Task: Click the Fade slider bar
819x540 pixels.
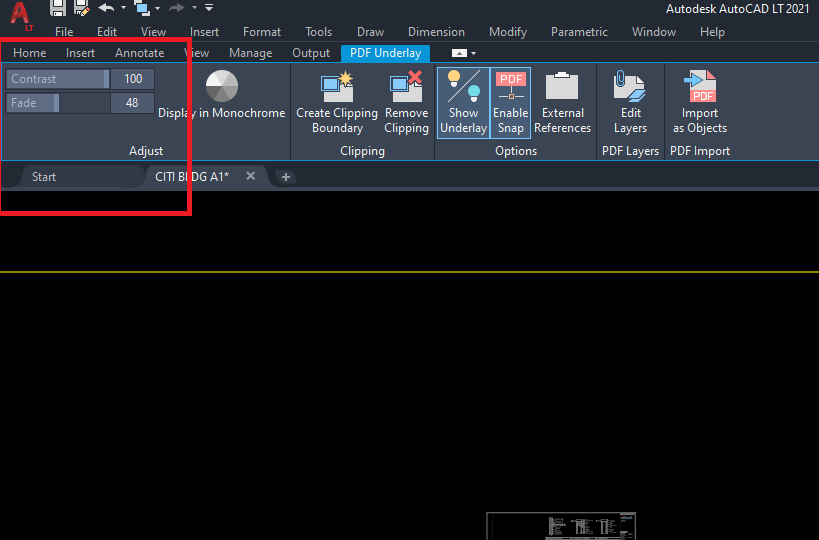Action: pos(58,103)
